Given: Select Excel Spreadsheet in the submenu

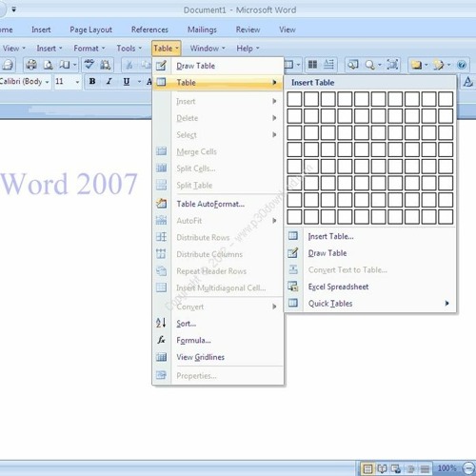Looking at the screenshot, I should pyautogui.click(x=370, y=287).
